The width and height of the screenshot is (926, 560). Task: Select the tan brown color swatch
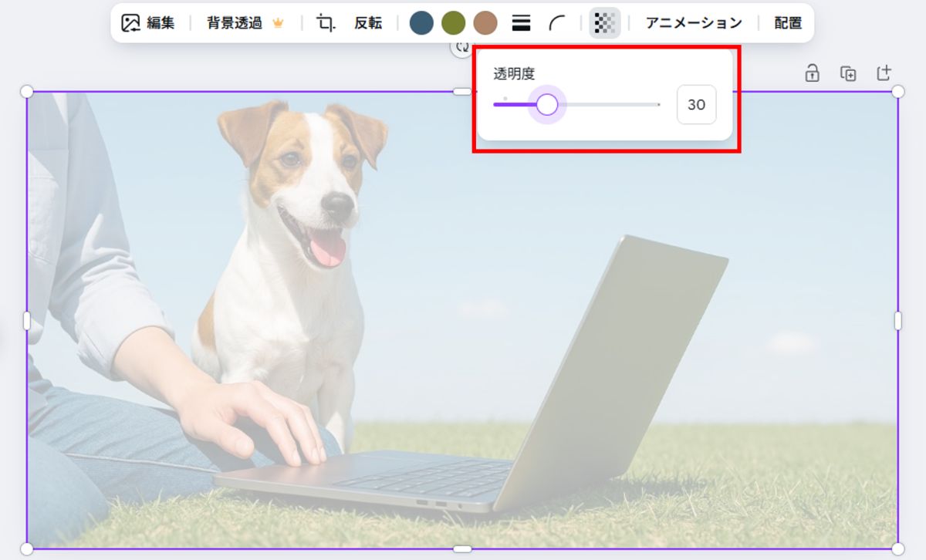[485, 23]
